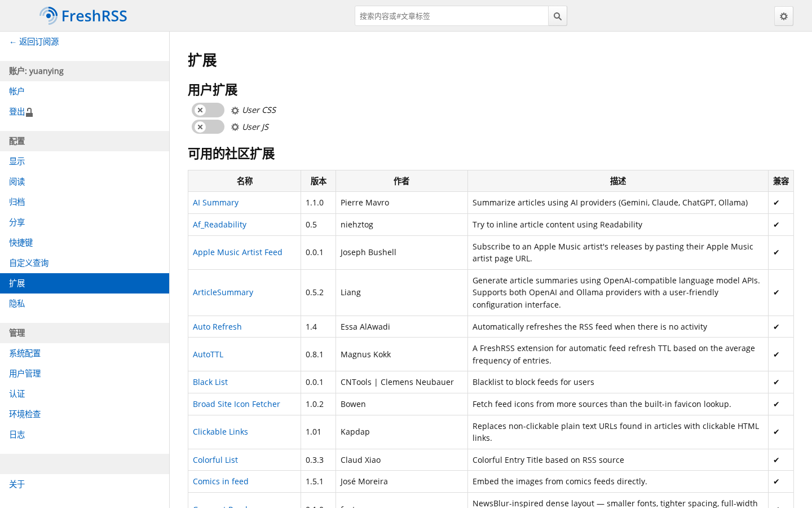The height and width of the screenshot is (508, 812).
Task: Open the AI Summary extension link
Action: coord(215,203)
